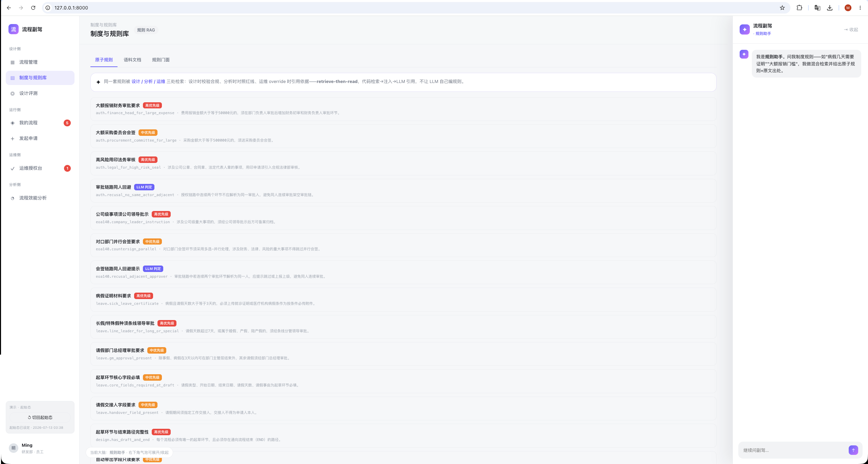Open the 长假/特殊假种须条线领导审批 rule card
868x464 pixels.
pyautogui.click(x=403, y=327)
